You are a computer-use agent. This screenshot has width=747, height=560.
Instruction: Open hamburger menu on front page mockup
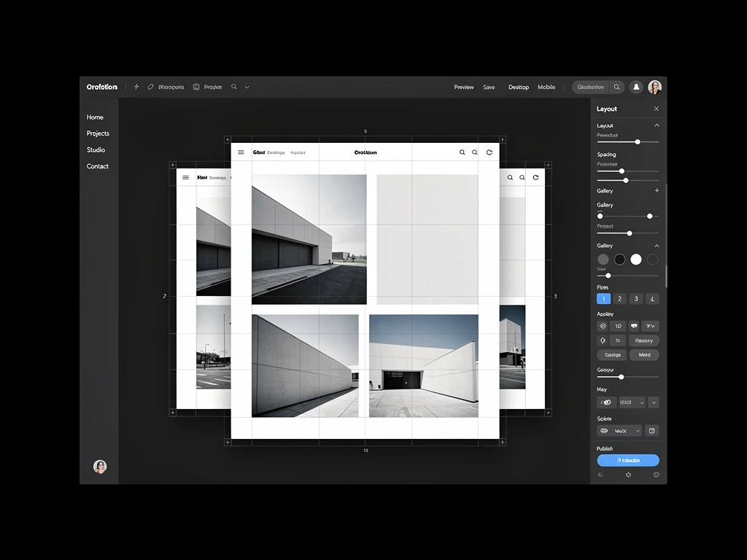[x=241, y=152]
